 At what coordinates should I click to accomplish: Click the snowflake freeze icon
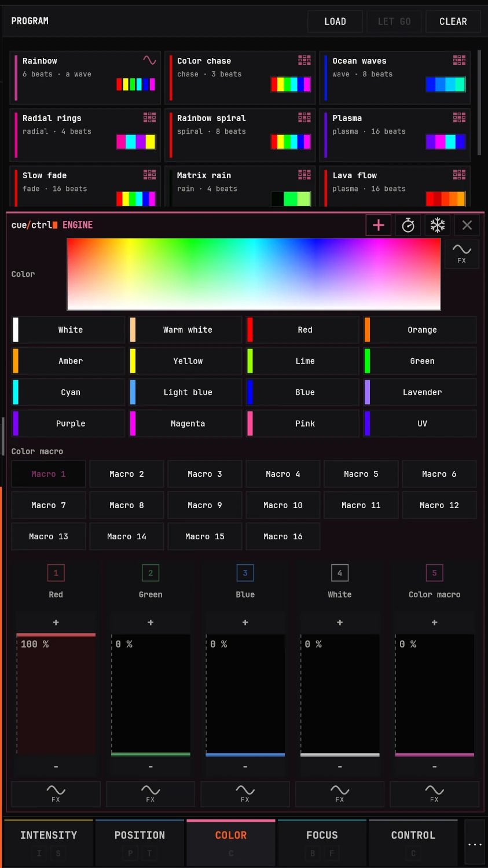point(438,225)
